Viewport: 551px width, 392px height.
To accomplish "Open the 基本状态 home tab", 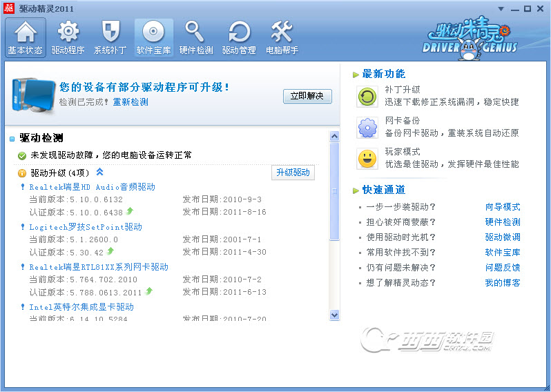I will [26, 37].
